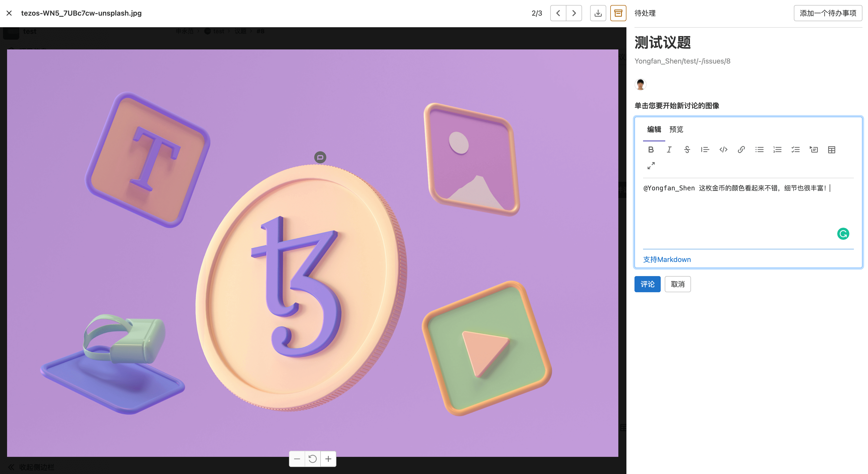The width and height of the screenshot is (868, 474).
Task: Zoom in the design image
Action: (x=328, y=459)
